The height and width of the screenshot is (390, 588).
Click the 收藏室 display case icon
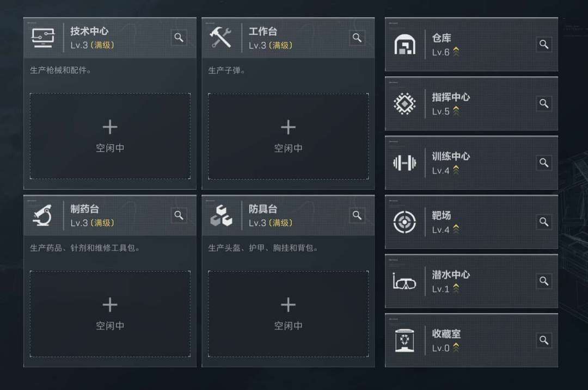coord(405,341)
